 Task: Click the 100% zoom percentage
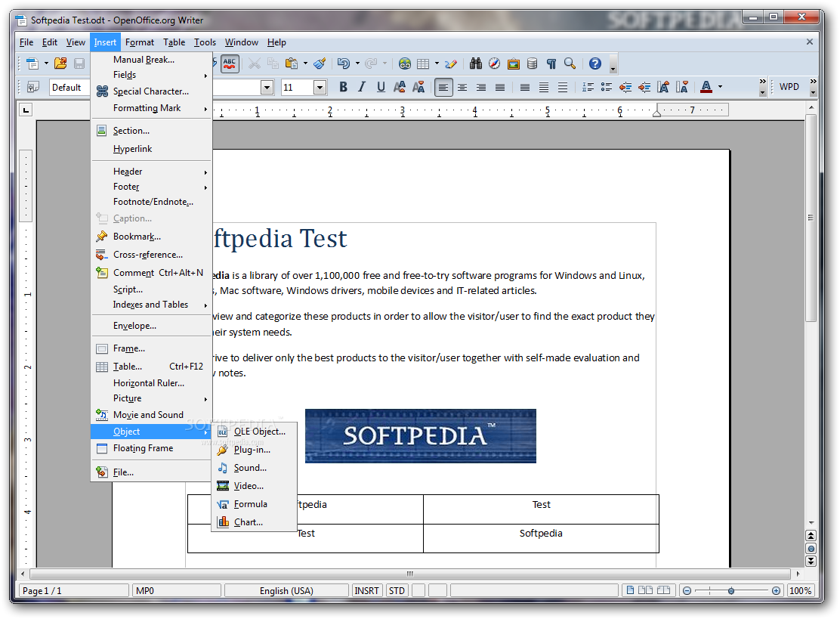click(800, 590)
